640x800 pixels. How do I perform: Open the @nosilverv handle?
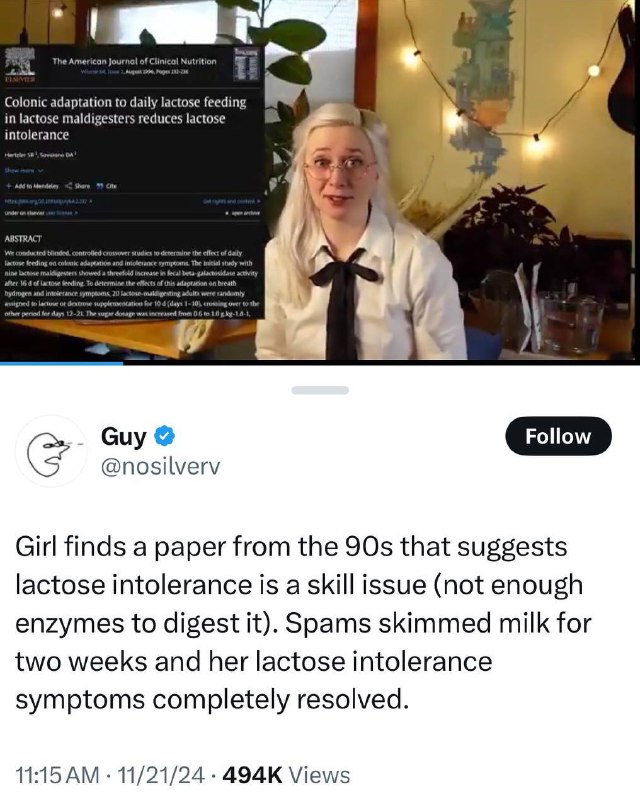point(160,466)
